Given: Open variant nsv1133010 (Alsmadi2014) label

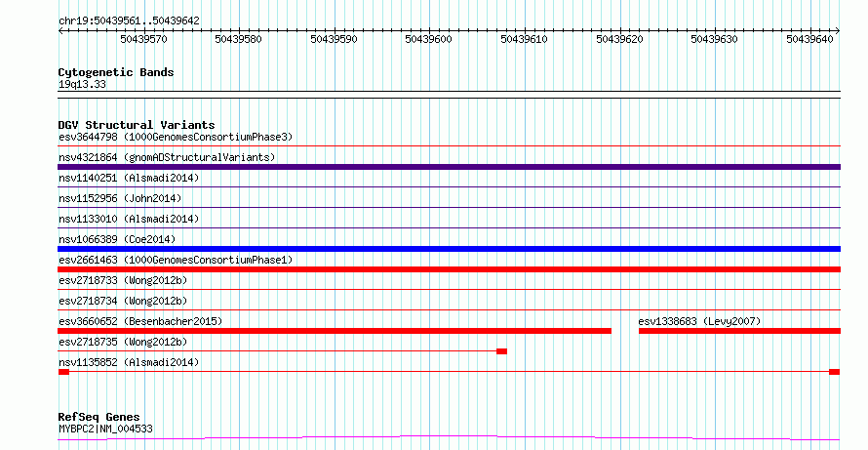Looking at the screenshot, I should pyautogui.click(x=129, y=219).
